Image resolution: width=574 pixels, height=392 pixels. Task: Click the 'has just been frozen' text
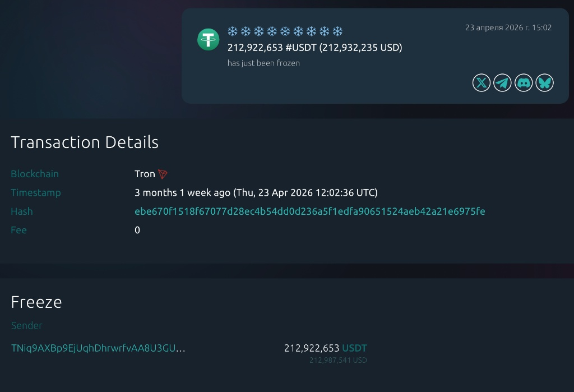[263, 63]
